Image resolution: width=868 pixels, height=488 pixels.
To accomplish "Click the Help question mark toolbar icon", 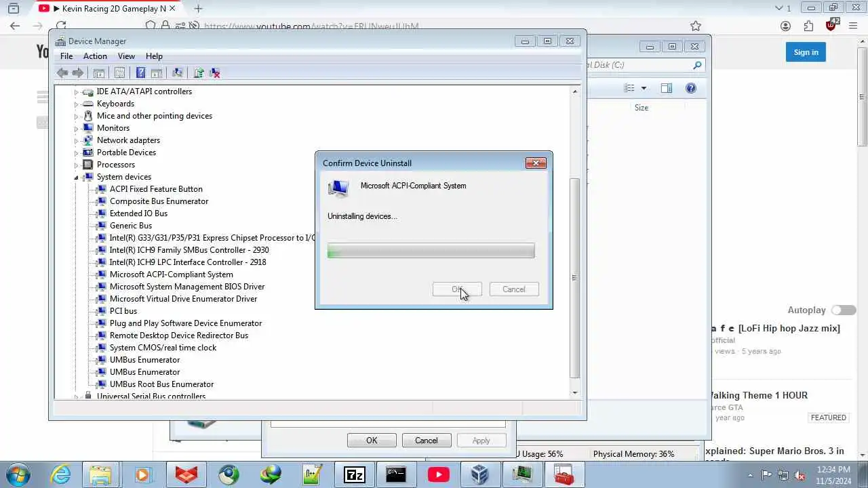I will click(140, 73).
